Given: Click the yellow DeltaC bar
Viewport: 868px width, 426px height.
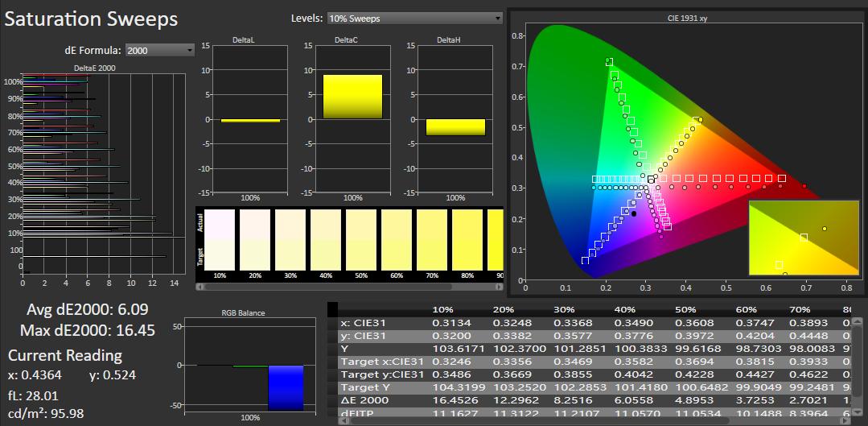Looking at the screenshot, I should pos(352,97).
